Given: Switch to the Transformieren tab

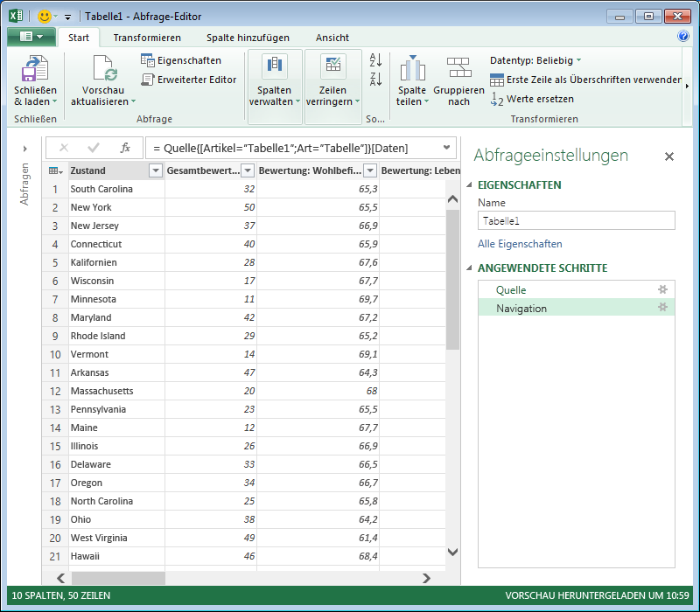Looking at the screenshot, I should point(147,38).
